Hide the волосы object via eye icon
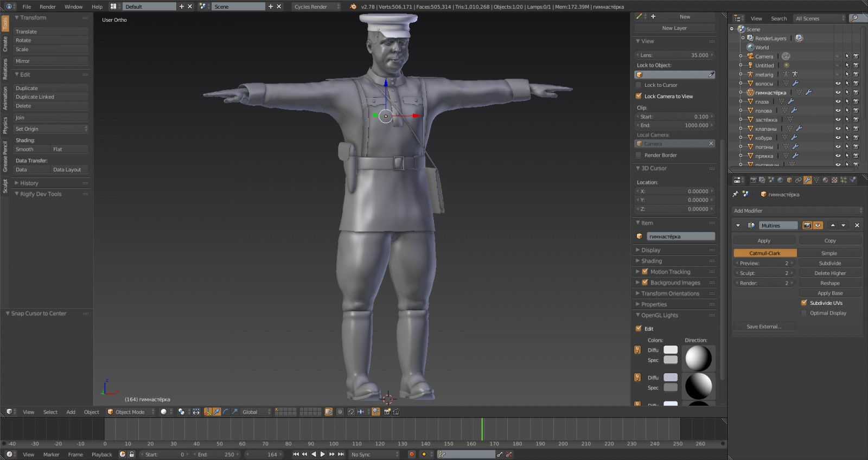The image size is (868, 460). pos(838,84)
